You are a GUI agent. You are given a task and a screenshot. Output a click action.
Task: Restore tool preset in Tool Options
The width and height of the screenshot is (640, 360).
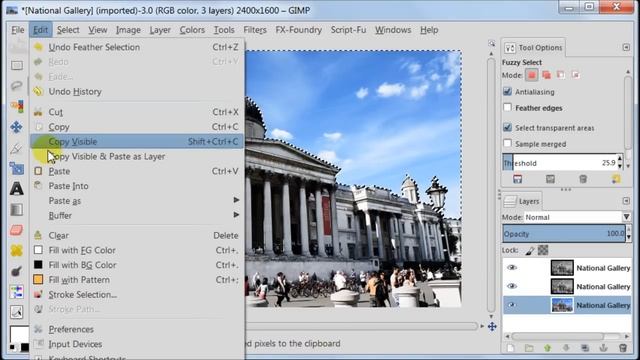pos(550,179)
